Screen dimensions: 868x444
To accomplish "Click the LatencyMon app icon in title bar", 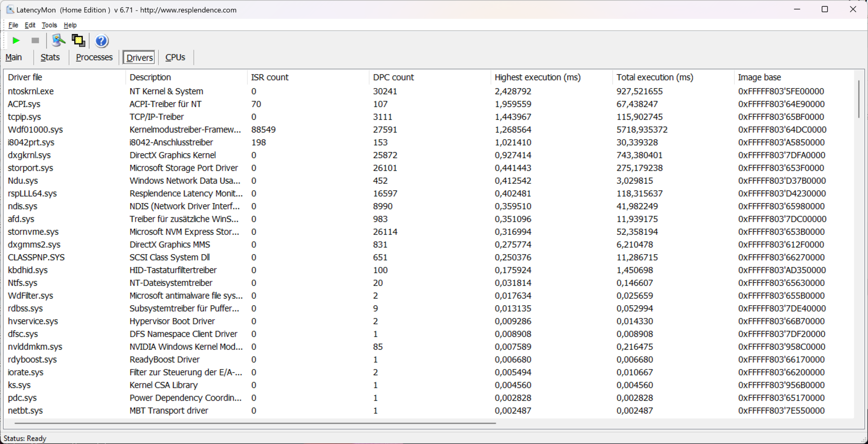I will [10, 9].
